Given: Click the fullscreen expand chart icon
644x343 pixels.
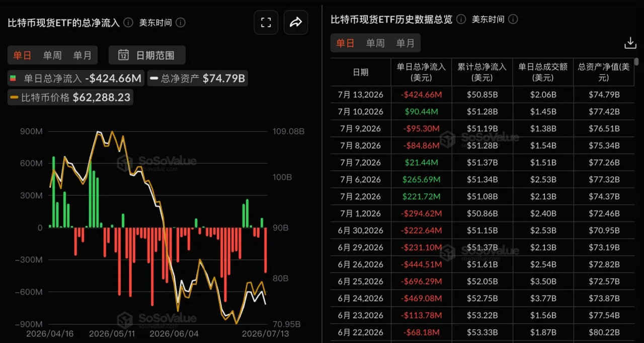Looking at the screenshot, I should [x=266, y=22].
